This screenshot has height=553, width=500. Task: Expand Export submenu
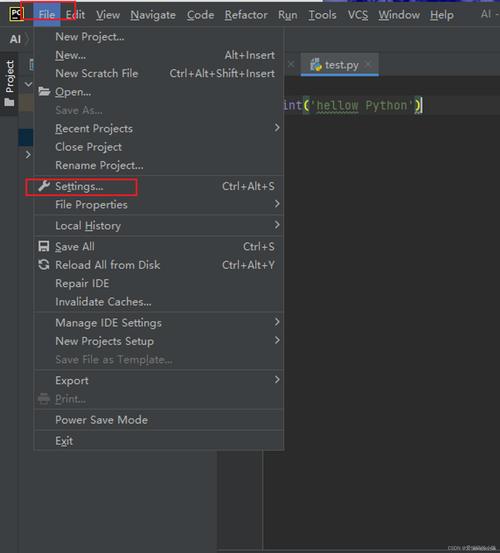pos(158,381)
